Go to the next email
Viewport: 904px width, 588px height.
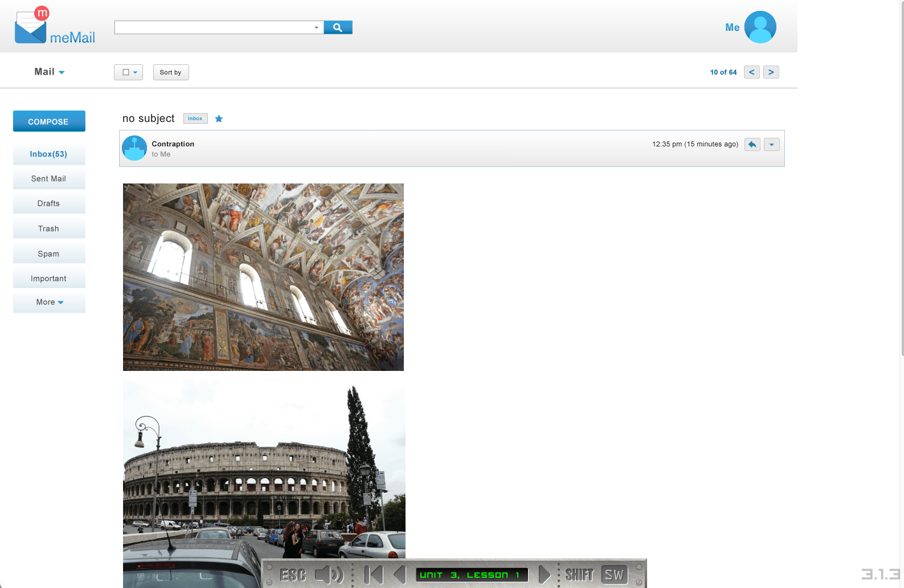point(771,72)
